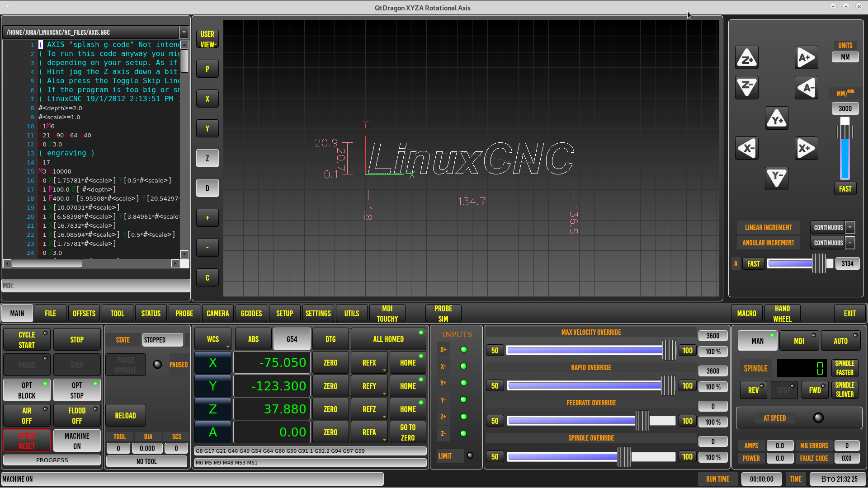The width and height of the screenshot is (868, 488).
Task: Jog Y axis positive with Y+ arrow
Action: (777, 118)
